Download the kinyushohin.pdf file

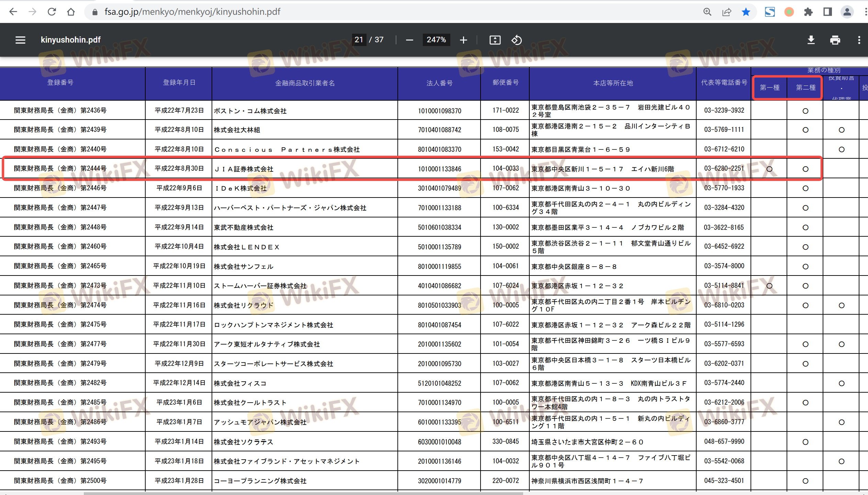click(811, 40)
